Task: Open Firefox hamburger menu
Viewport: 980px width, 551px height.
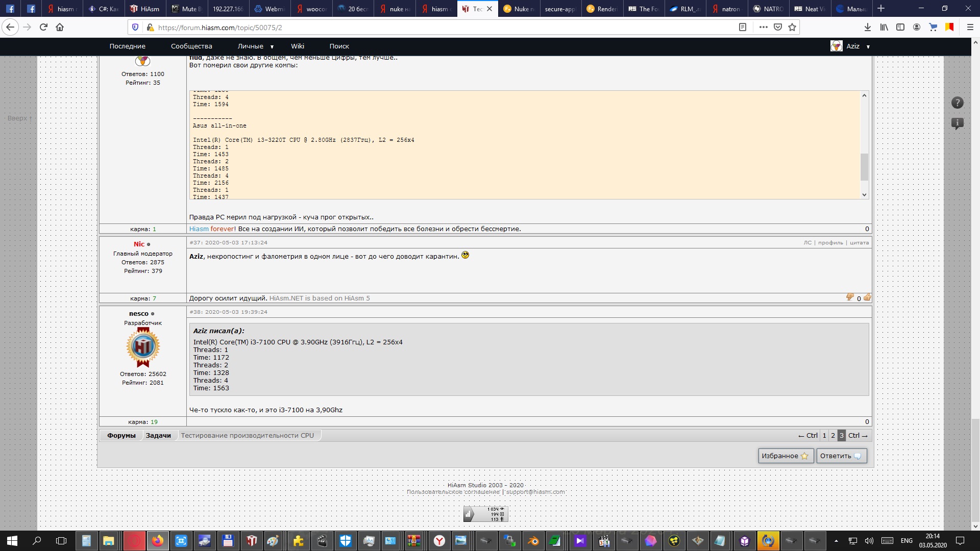Action: [x=970, y=28]
